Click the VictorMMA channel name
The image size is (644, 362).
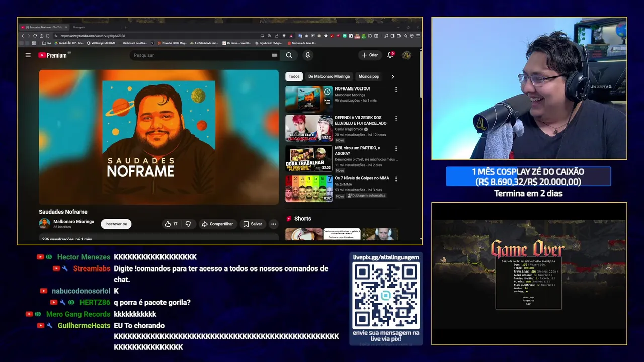point(344,184)
